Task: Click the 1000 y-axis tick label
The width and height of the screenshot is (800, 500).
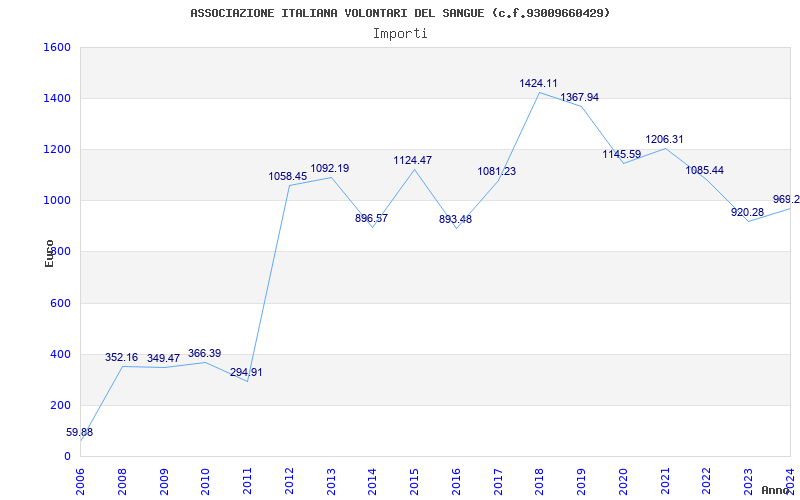Action: tap(57, 201)
